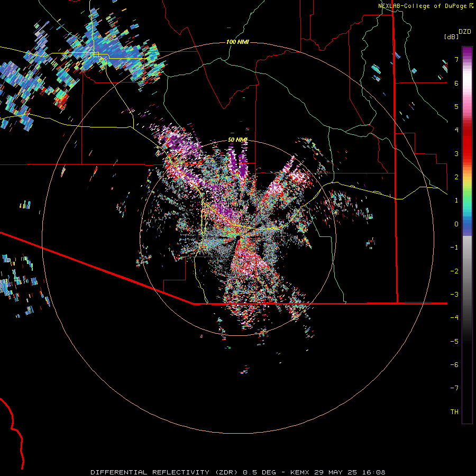The height and width of the screenshot is (476, 476).
Task: Click the '6' value on color scale
Action: 456,83
